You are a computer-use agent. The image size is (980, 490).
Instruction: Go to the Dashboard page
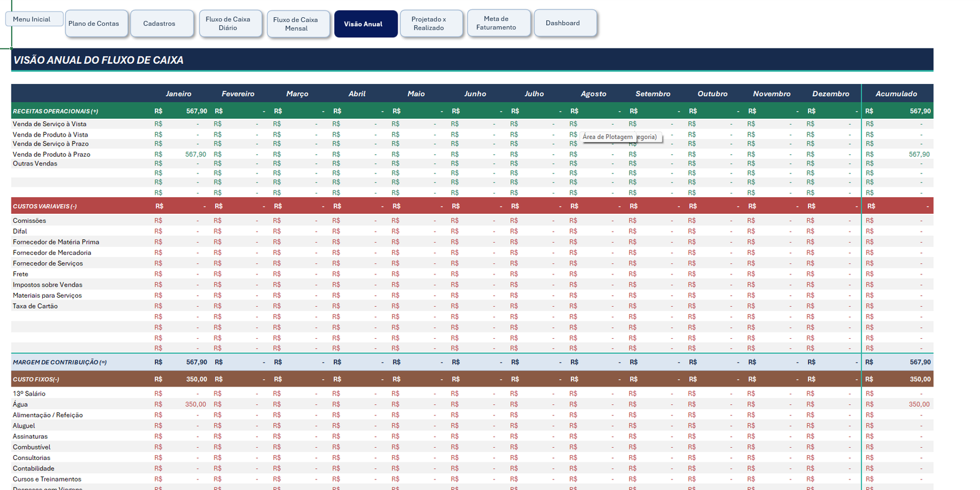pos(565,23)
